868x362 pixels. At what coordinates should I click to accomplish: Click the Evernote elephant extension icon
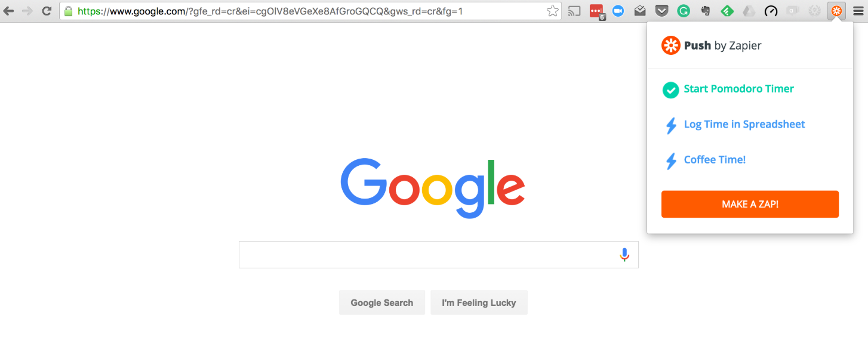[x=706, y=11]
